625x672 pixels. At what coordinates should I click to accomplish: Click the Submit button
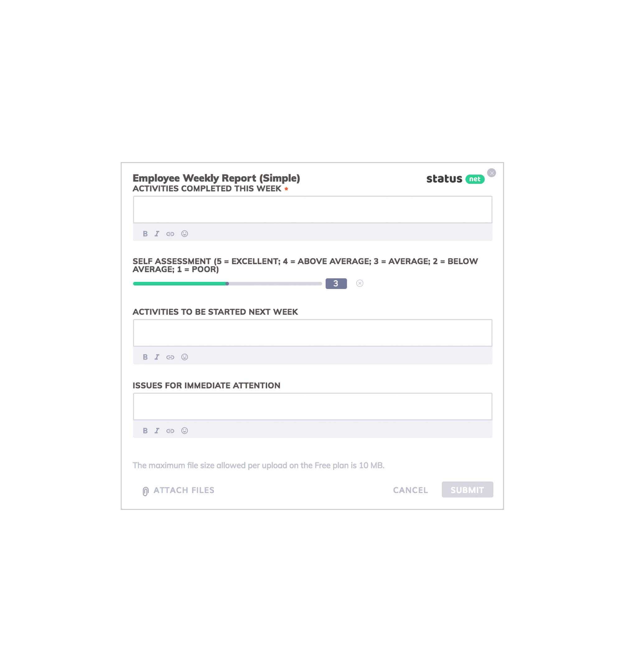tap(468, 490)
